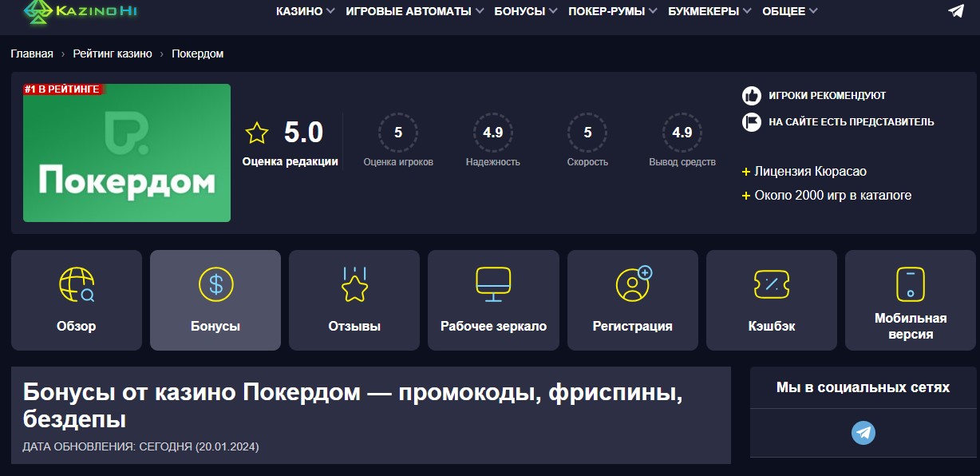980x476 pixels.
Task: Click the flag icon beside На сайте есть представитель
Action: click(x=752, y=122)
